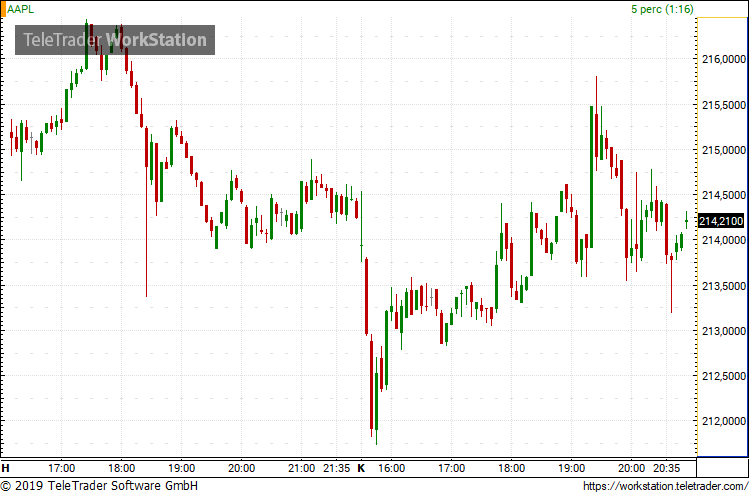Click the 16:00 time axis label
This screenshot has width=749, height=494.
(392, 468)
